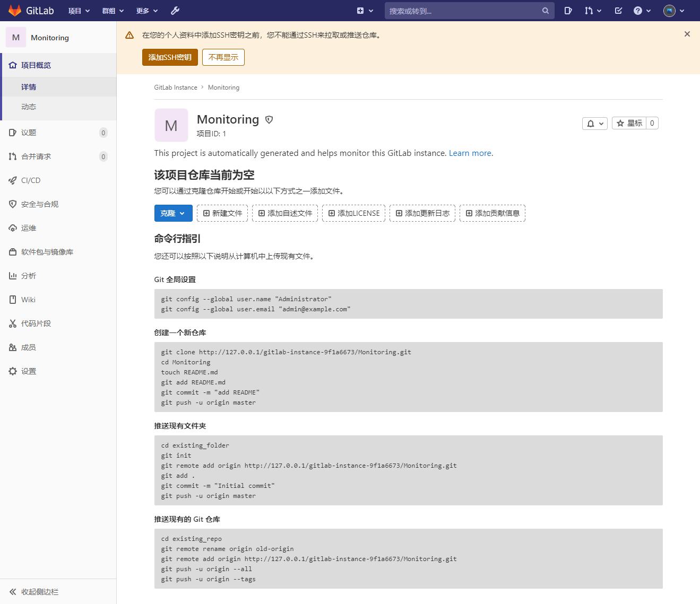Click the star count 0

point(652,123)
